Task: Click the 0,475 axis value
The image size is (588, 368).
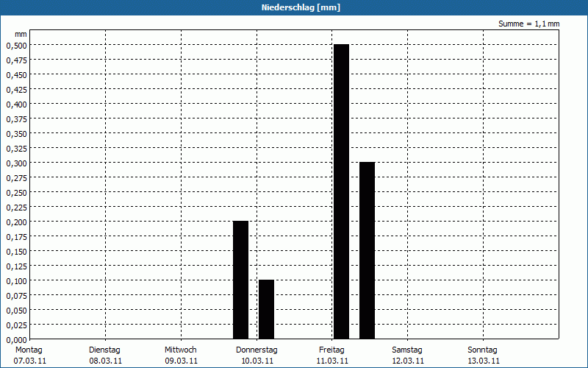Action: coord(17,60)
